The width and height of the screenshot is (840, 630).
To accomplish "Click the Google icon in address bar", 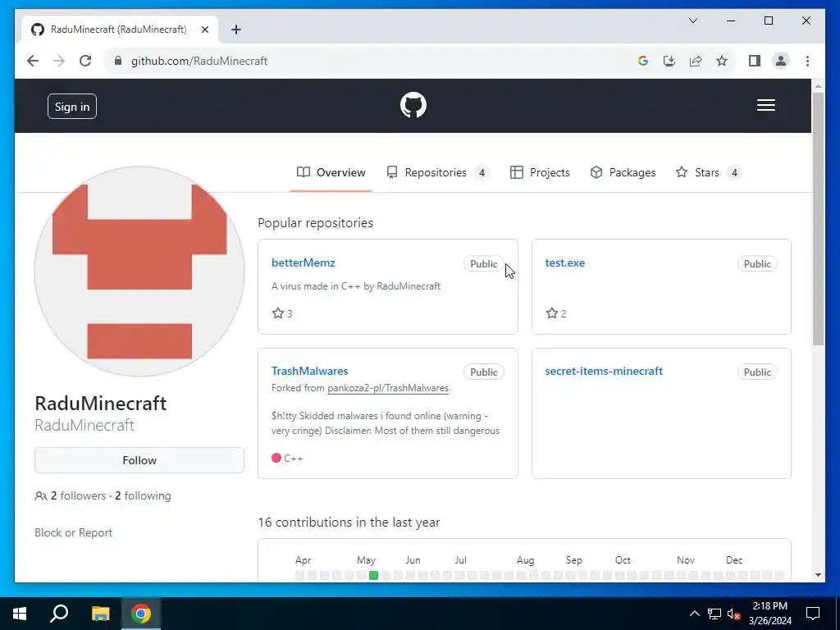I will click(643, 61).
